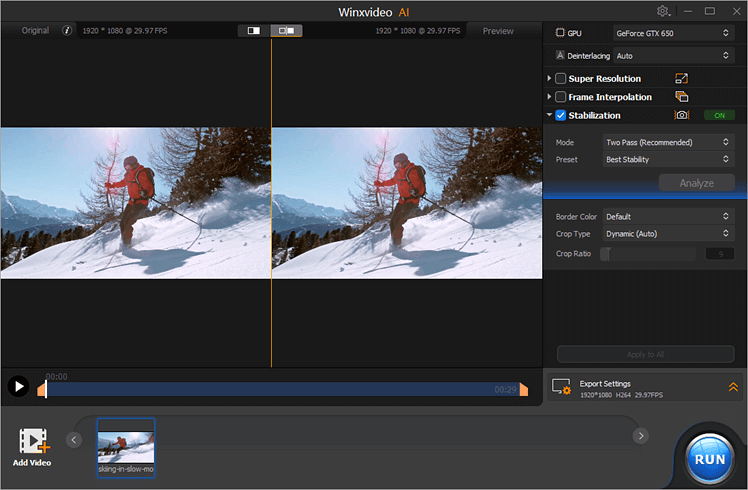
Task: Check the Frame Interpolation checkbox
Action: [x=561, y=97]
